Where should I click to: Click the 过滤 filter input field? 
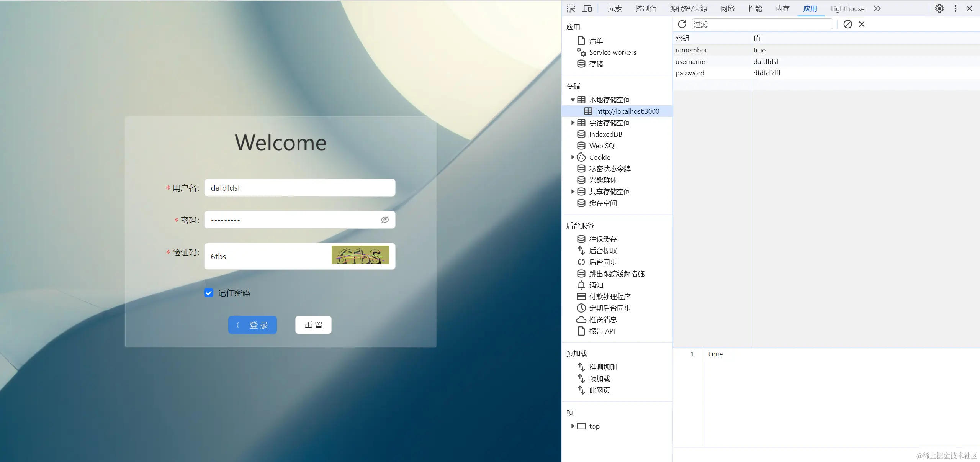coord(762,24)
